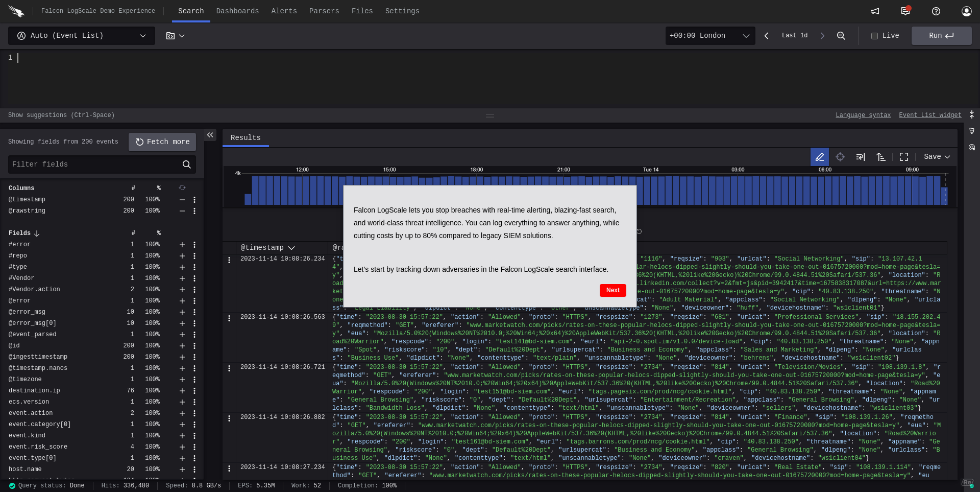
Task: Add #error field as column
Action: pyautogui.click(x=182, y=245)
